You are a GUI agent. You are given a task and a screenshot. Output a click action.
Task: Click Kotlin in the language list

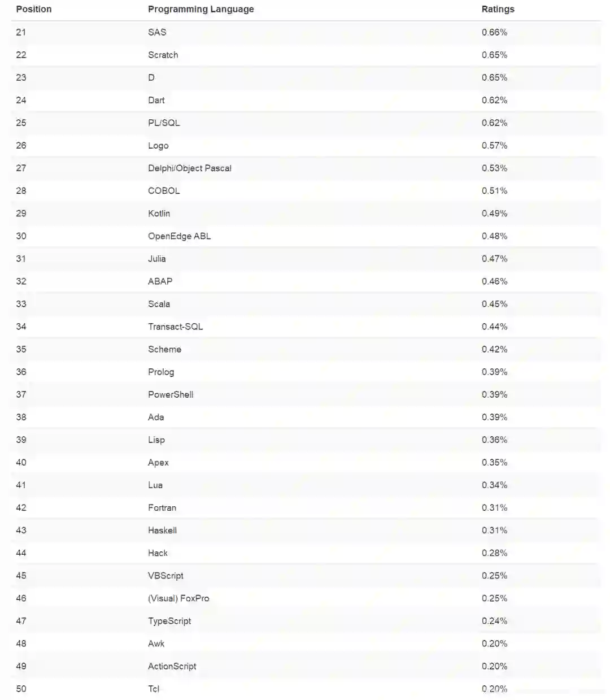click(x=159, y=213)
